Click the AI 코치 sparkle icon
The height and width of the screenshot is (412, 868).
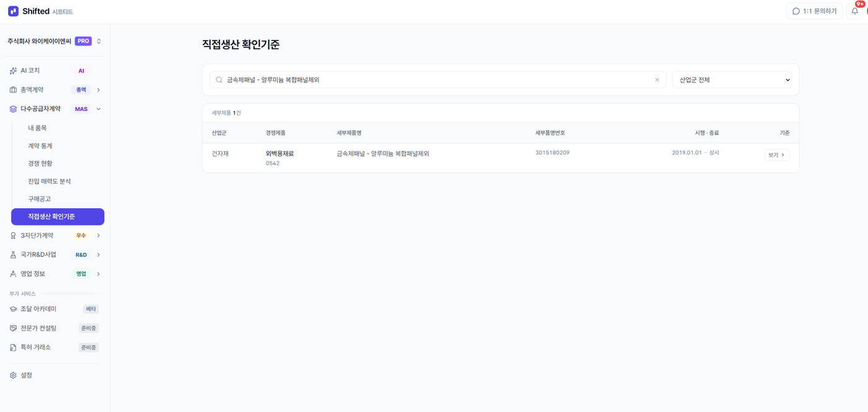tap(13, 71)
